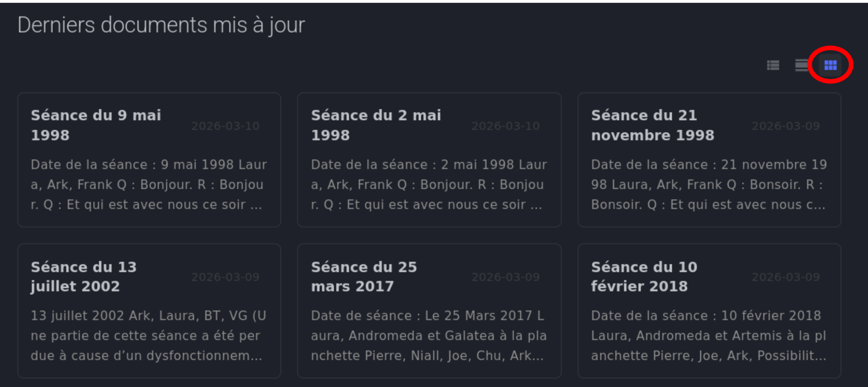Click the excerpt mentioning Andromeda et Galatea
868x387 pixels.
[429, 336]
